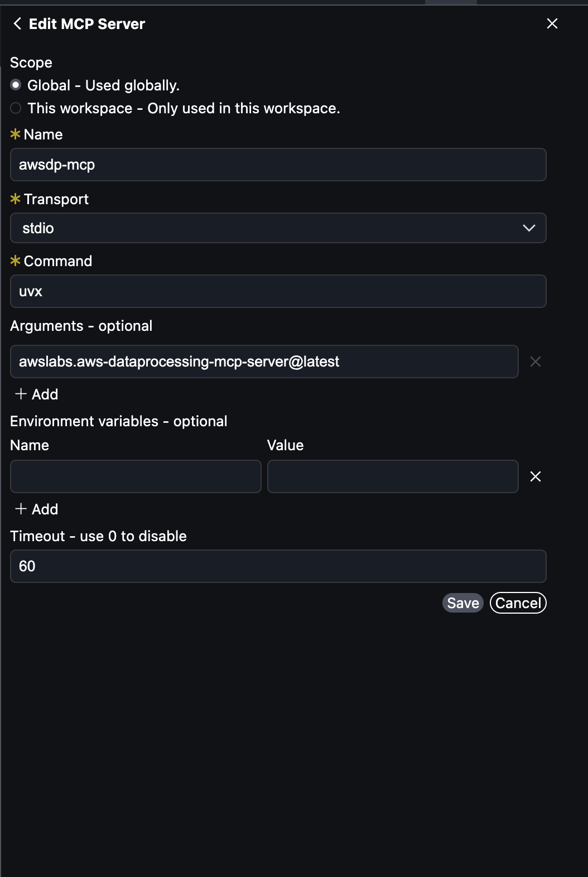Select the Global scope radio button

(16, 85)
